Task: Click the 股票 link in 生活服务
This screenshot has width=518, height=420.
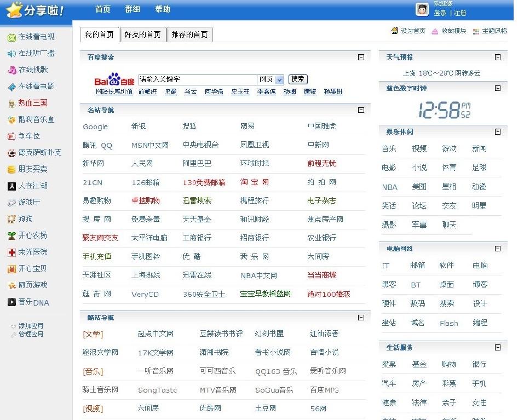Action: tap(389, 364)
